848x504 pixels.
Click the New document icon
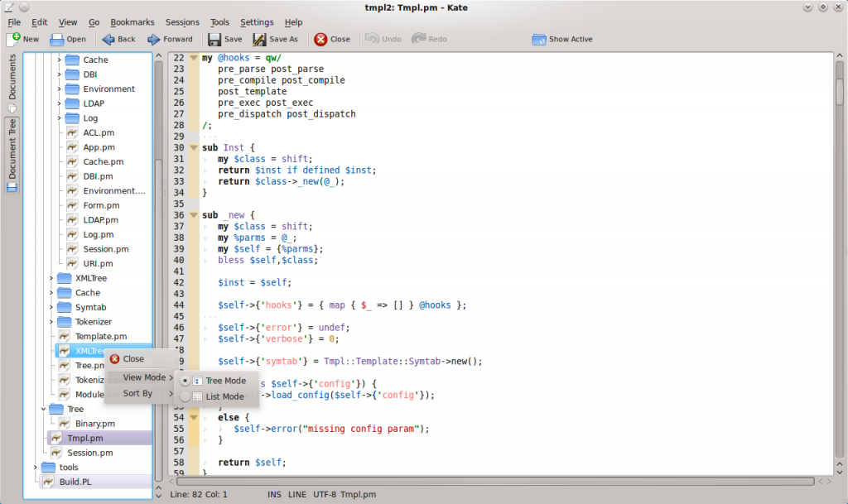click(x=13, y=39)
